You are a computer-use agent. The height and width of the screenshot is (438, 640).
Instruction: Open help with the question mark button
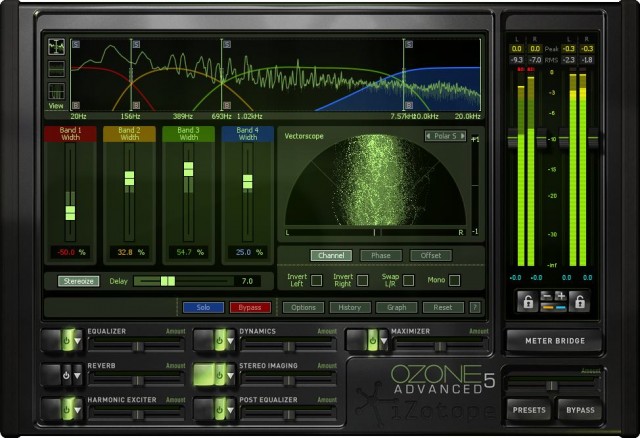point(475,308)
